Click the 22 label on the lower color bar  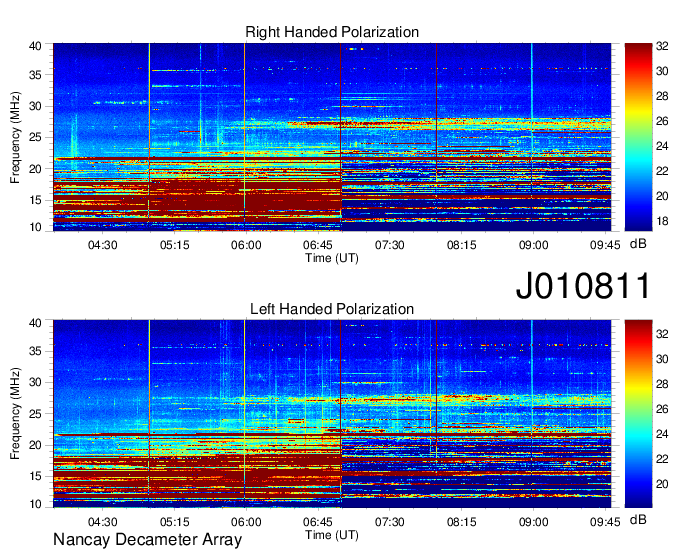point(662,459)
